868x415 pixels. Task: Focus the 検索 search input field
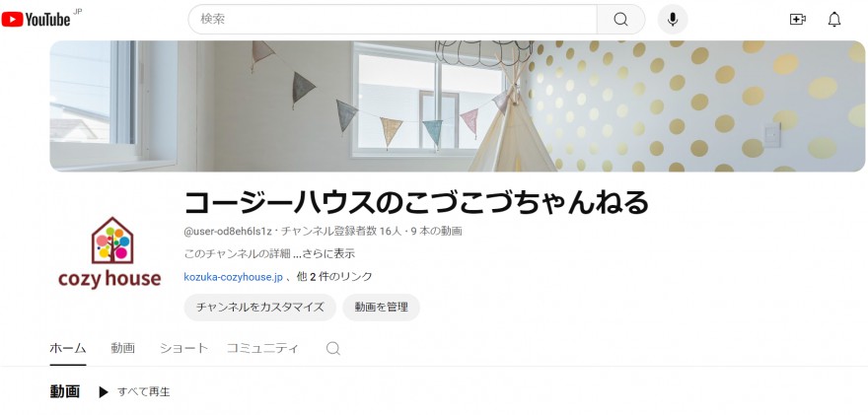(x=393, y=20)
